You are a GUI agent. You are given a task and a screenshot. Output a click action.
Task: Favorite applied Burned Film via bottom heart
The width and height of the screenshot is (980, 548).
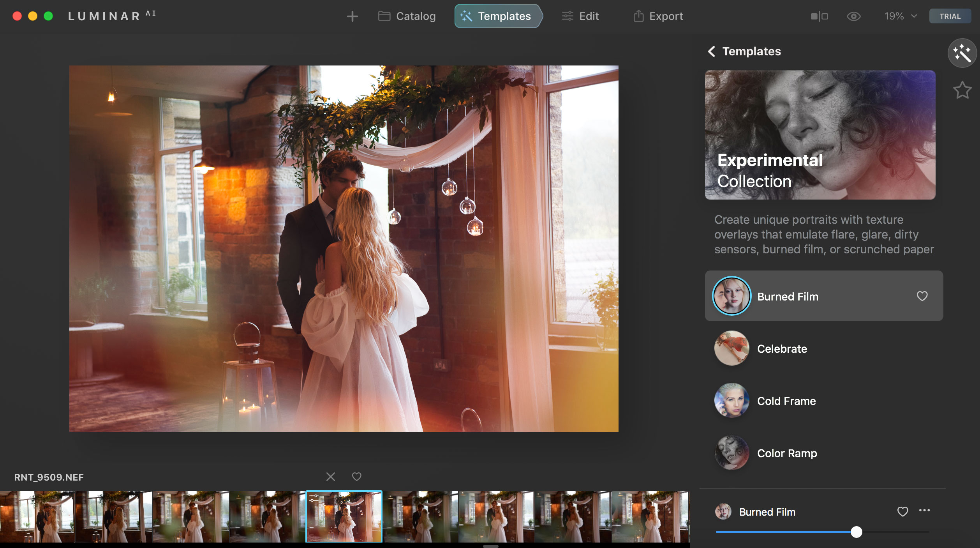coord(902,511)
